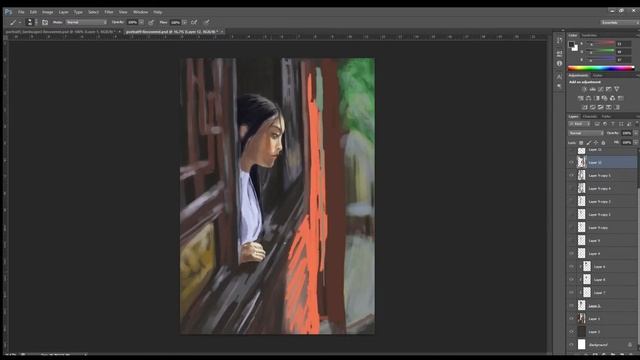Viewport: 640px width, 360px height.
Task: Lock layer position in Layers panel
Action: pos(596,143)
